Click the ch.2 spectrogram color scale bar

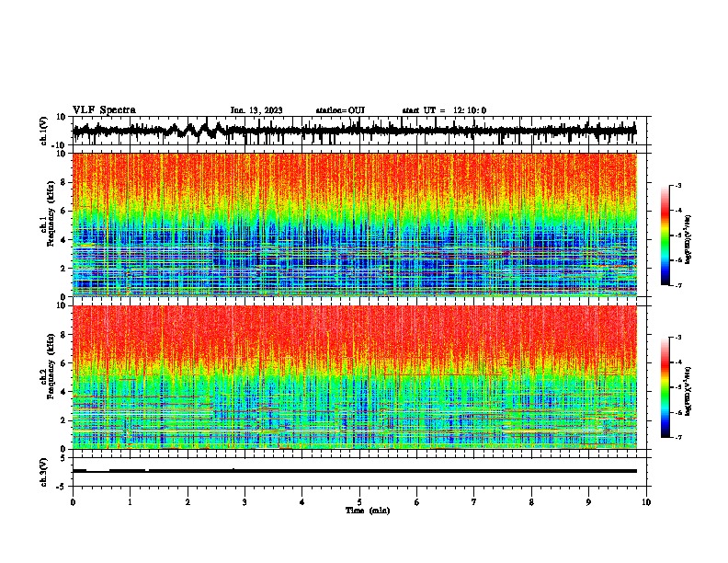(x=665, y=387)
